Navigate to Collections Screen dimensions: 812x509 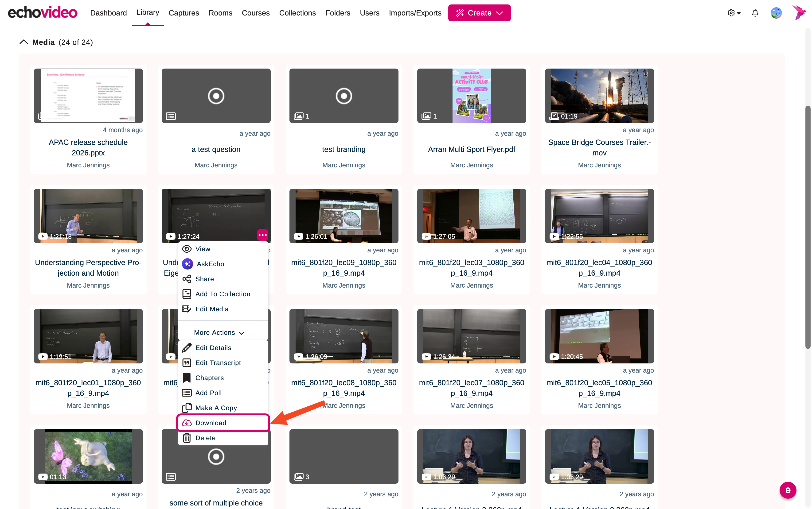pos(297,13)
